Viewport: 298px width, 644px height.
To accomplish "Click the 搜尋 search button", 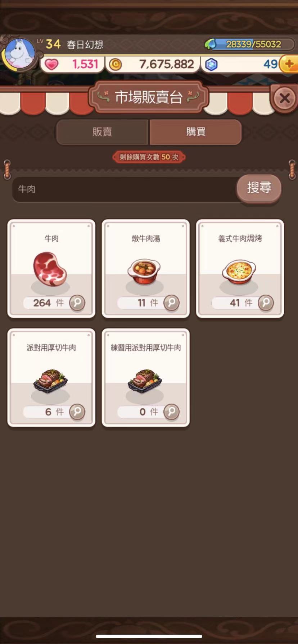I will click(259, 188).
